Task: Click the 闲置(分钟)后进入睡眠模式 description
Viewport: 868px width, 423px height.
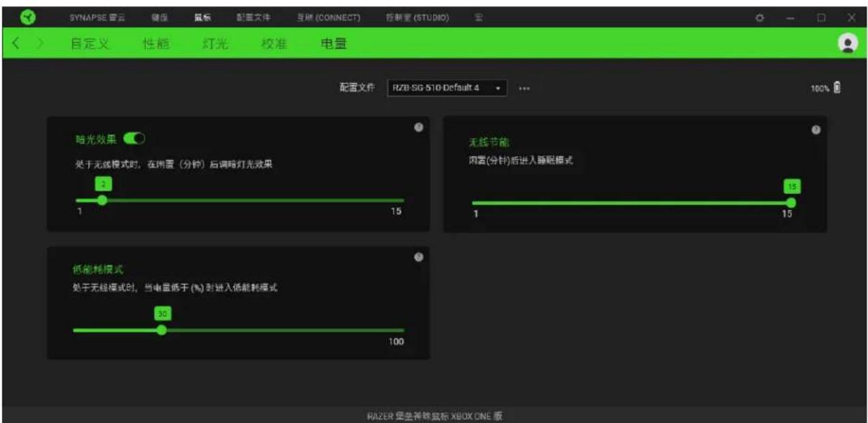Action: [x=521, y=160]
